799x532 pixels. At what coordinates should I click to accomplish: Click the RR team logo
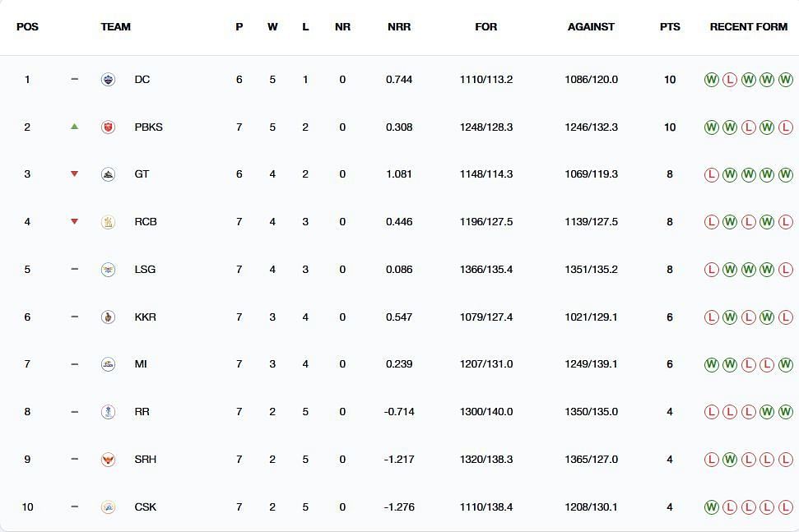click(108, 412)
